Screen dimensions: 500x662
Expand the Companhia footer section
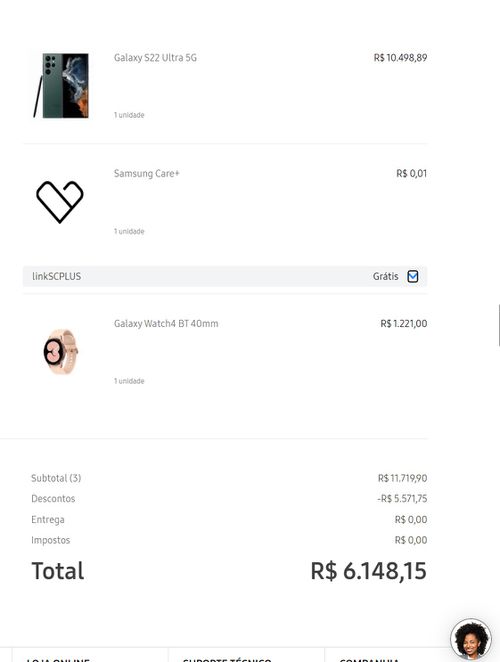370,659
